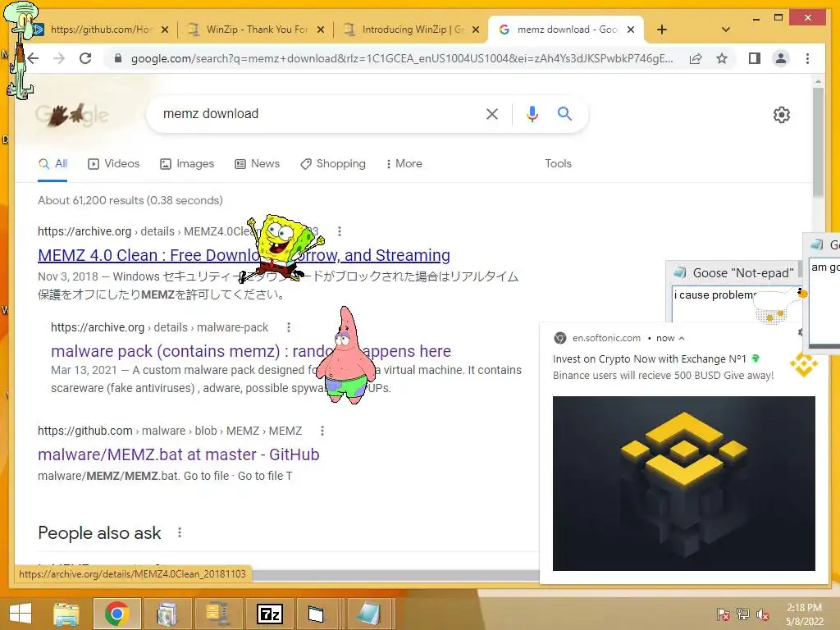Go back using the browser back arrow
The image size is (840, 630).
coord(33,58)
